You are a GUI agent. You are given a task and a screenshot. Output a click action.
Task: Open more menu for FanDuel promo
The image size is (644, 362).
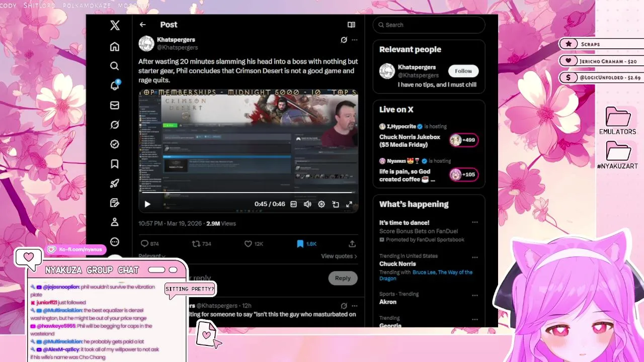pyautogui.click(x=474, y=222)
